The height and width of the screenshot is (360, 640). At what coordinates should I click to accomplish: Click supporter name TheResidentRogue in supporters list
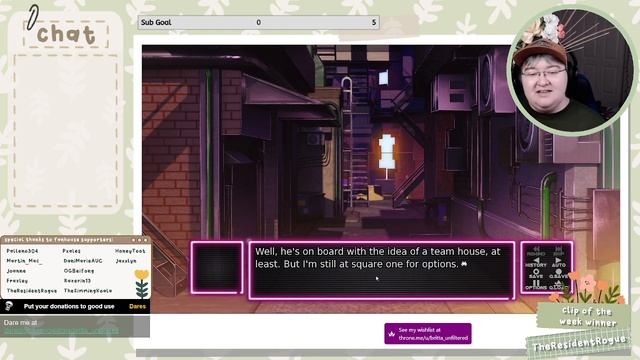pyautogui.click(x=31, y=291)
